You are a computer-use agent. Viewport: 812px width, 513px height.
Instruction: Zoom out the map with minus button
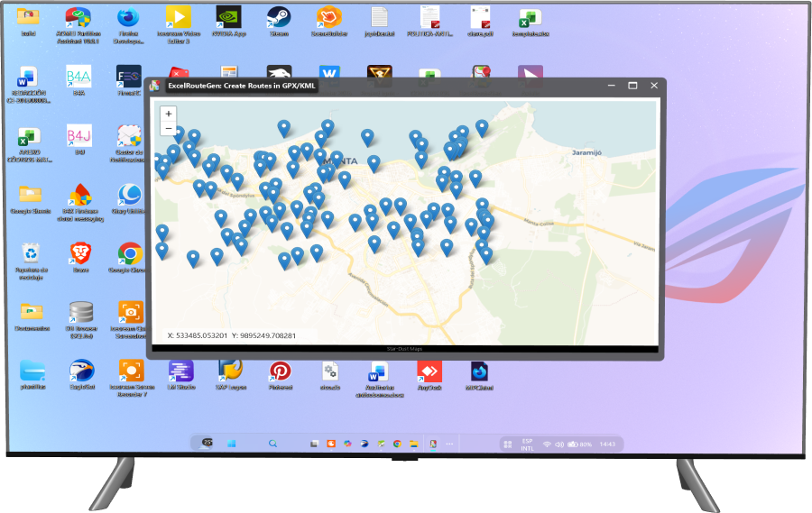[169, 128]
